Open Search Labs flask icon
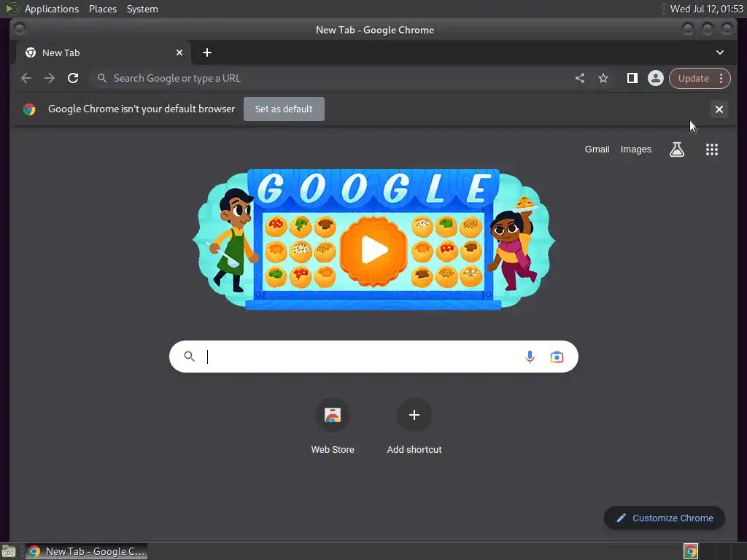Screen dimensions: 747x560 click(x=677, y=149)
